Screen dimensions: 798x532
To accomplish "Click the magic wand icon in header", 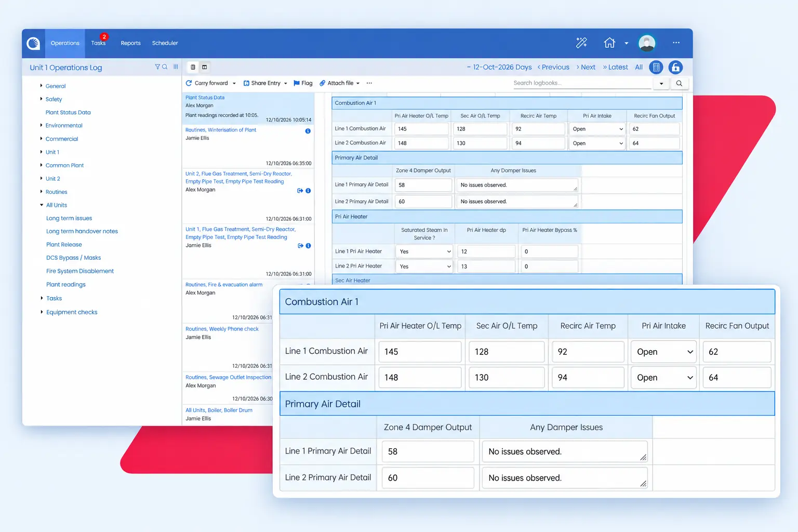I will click(x=581, y=43).
